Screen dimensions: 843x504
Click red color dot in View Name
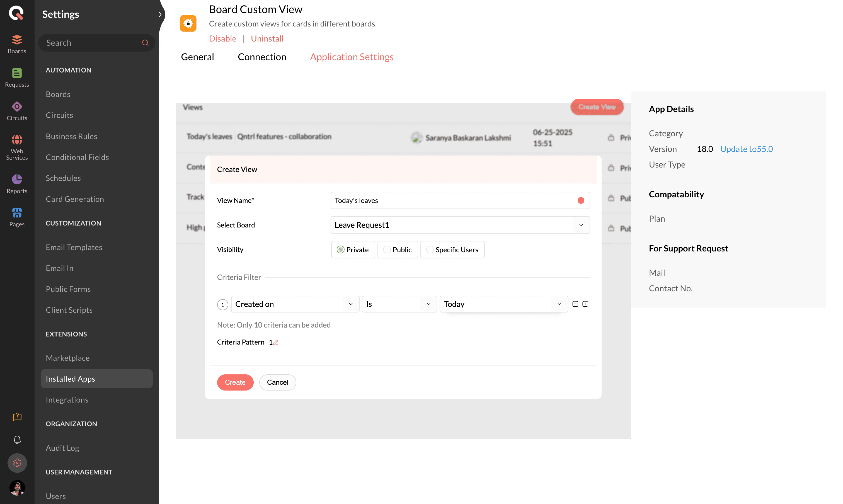point(581,200)
